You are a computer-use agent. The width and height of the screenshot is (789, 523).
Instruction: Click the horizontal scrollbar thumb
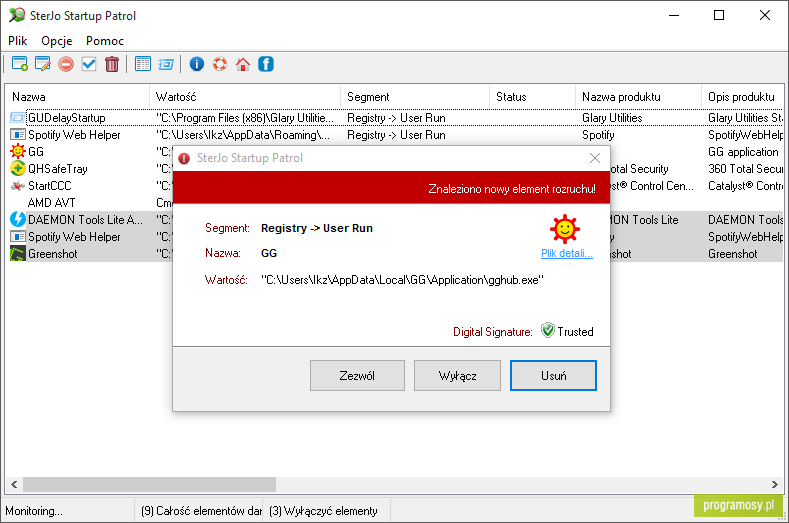[149, 484]
